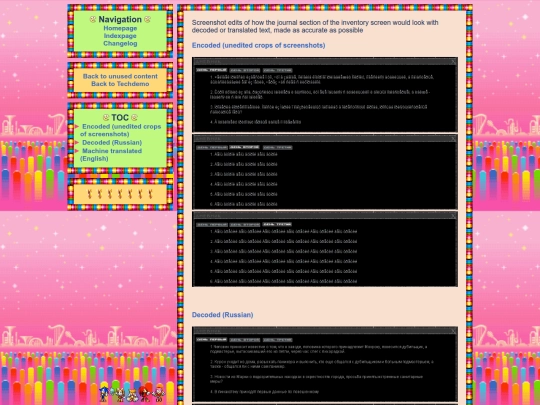Image resolution: width=540 pixels, height=405 pixels.
Task: Click the emoji left of the TOC heading
Action: [106, 118]
